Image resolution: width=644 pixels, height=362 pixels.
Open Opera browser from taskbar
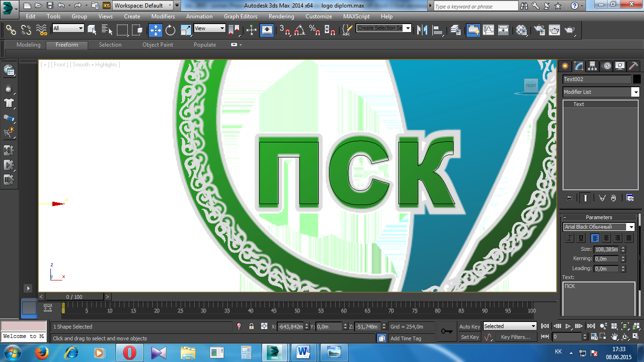(129, 352)
